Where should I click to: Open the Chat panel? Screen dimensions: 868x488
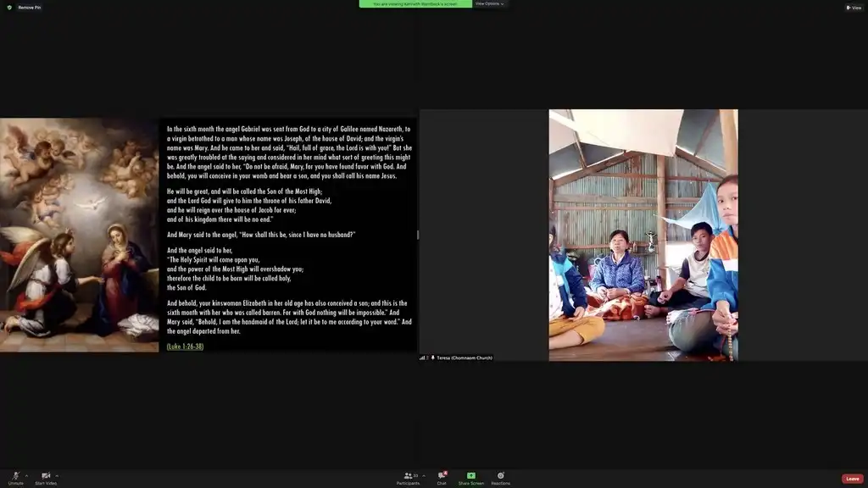(442, 479)
